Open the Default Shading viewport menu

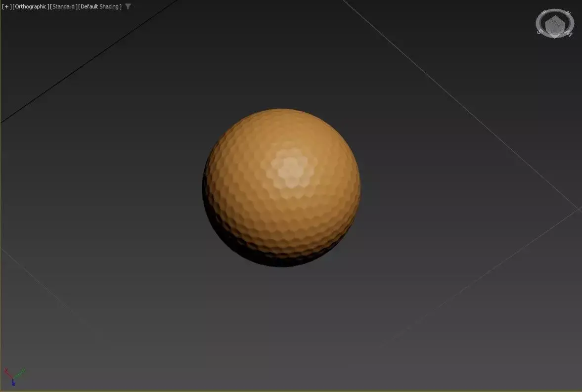coord(100,7)
